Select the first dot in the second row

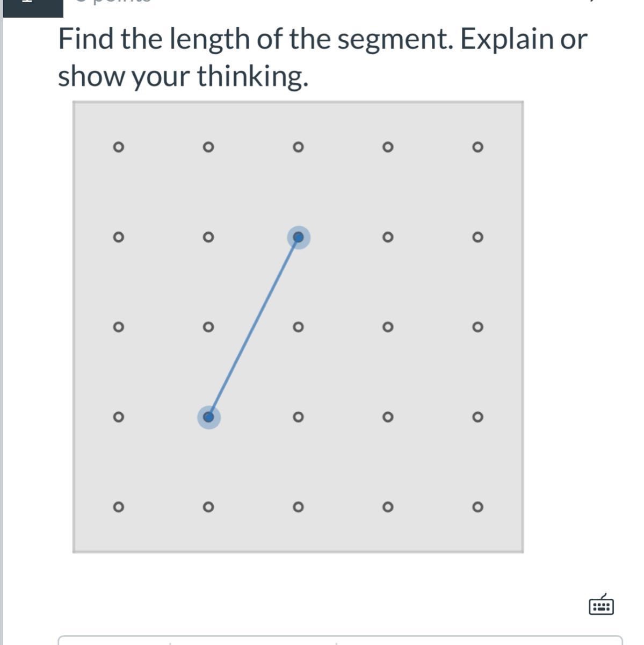[119, 237]
